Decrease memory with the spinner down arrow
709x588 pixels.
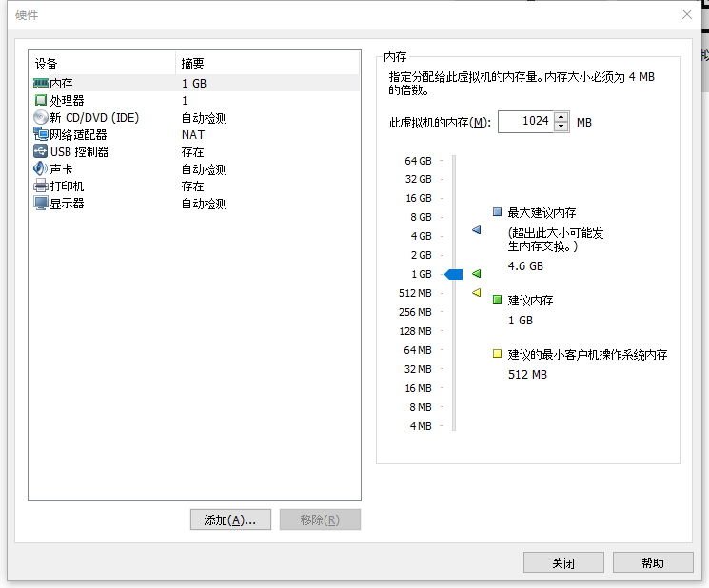pyautogui.click(x=561, y=127)
